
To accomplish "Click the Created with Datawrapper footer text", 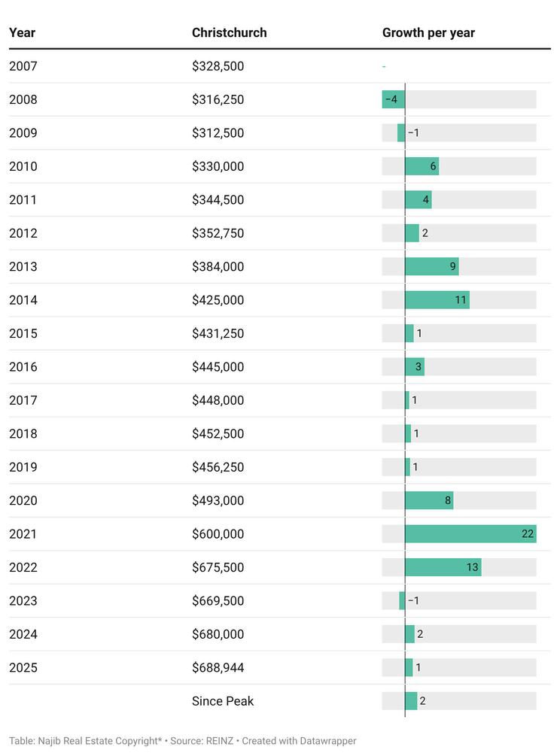I will (299, 741).
